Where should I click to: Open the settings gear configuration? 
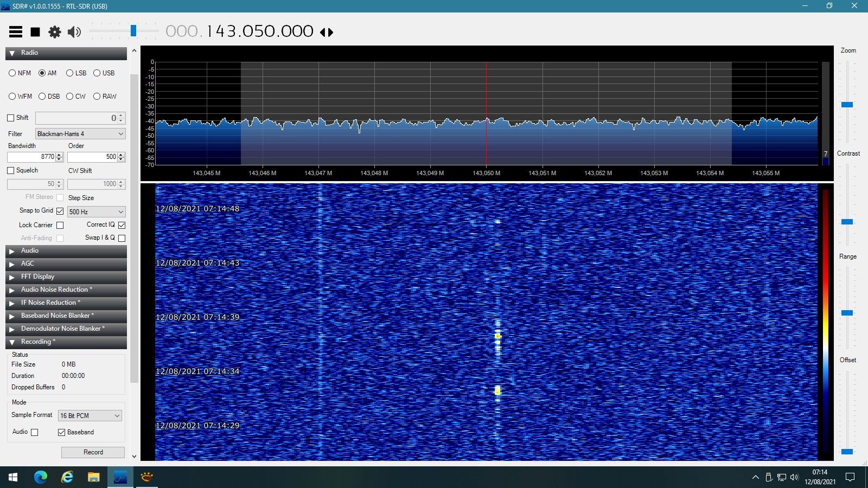(55, 32)
